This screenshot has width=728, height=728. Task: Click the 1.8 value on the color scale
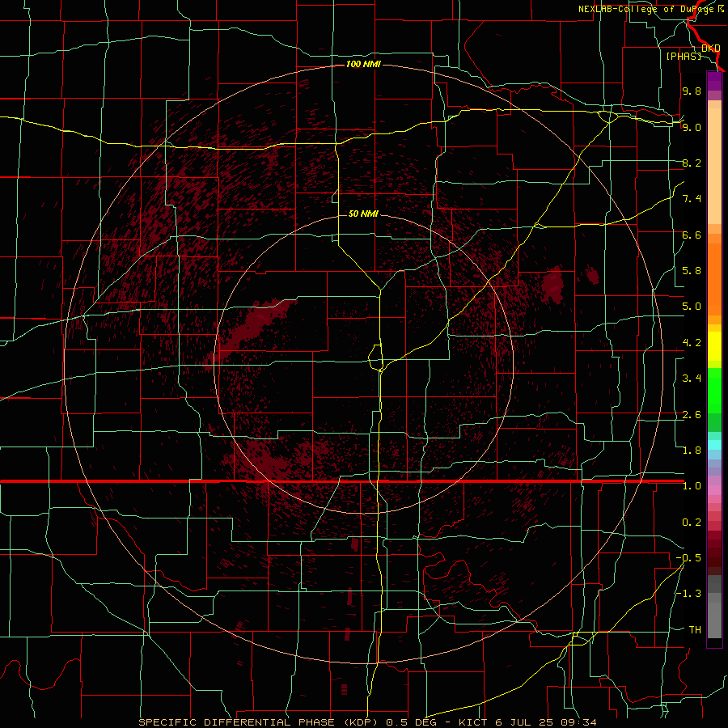pyautogui.click(x=692, y=451)
